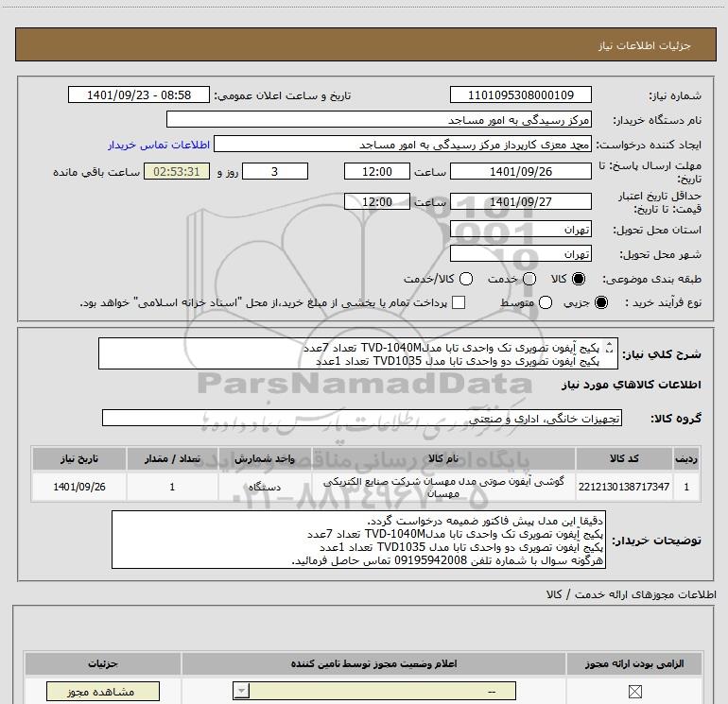Screen dimensions: 728x704
Task: Toggle the الزامی بودن ارائه مجوز checkbox
Action: (x=634, y=692)
